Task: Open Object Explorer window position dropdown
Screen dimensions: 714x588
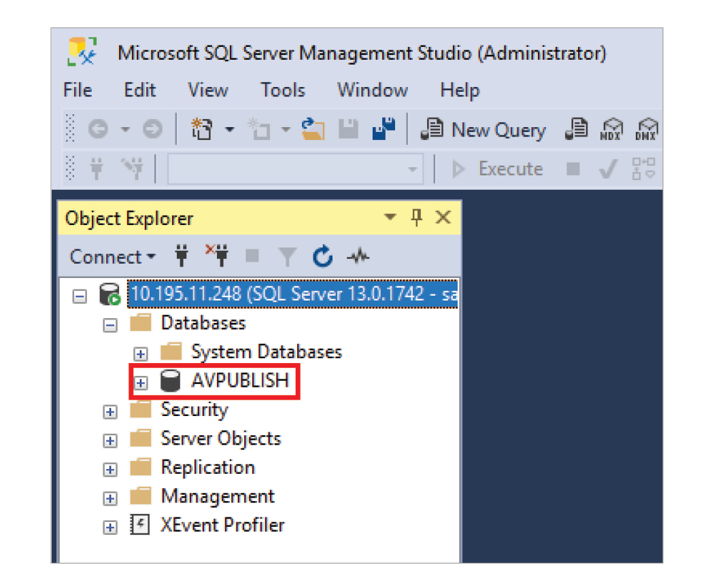Action: click(x=390, y=217)
